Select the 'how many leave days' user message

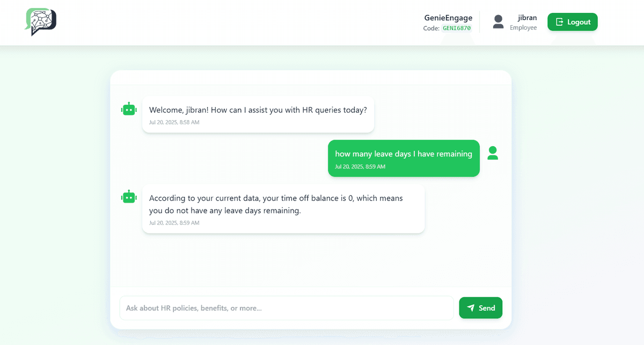coord(404,154)
